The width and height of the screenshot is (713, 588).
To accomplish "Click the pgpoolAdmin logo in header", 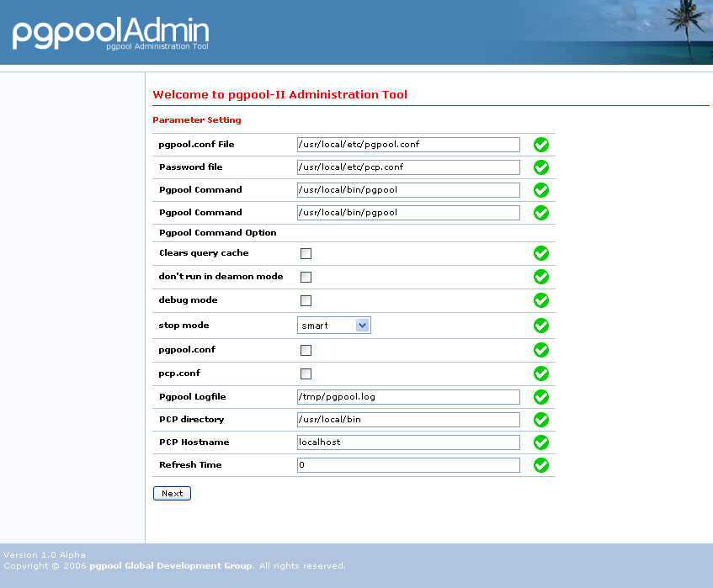I will (110, 33).
